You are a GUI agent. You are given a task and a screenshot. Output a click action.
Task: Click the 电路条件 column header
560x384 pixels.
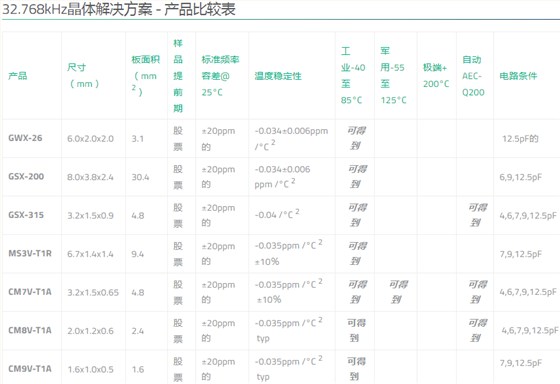coord(518,76)
